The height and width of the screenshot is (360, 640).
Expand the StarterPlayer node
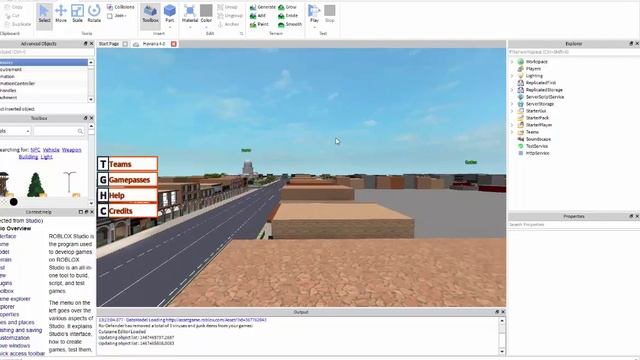coord(512,125)
